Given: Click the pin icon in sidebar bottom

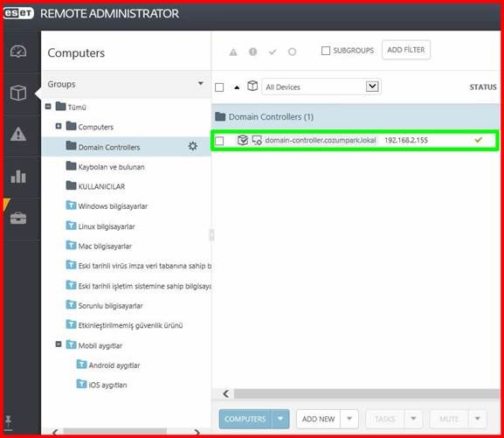Looking at the screenshot, I should 8,422.
